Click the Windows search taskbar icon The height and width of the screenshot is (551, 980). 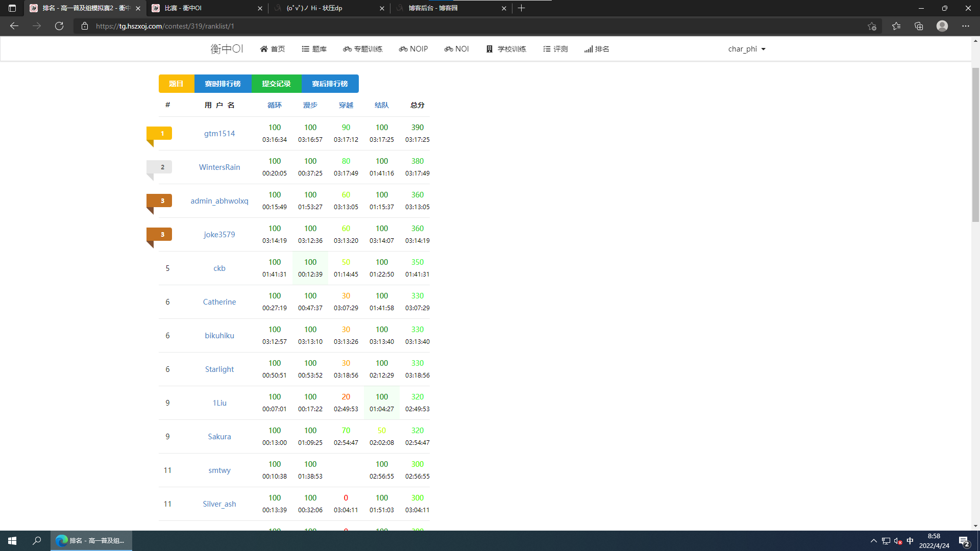pos(37,541)
